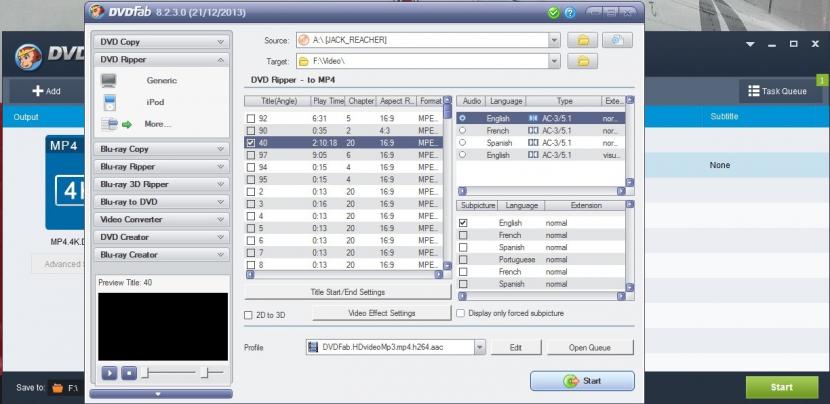Select the Generic device icon

pos(109,80)
